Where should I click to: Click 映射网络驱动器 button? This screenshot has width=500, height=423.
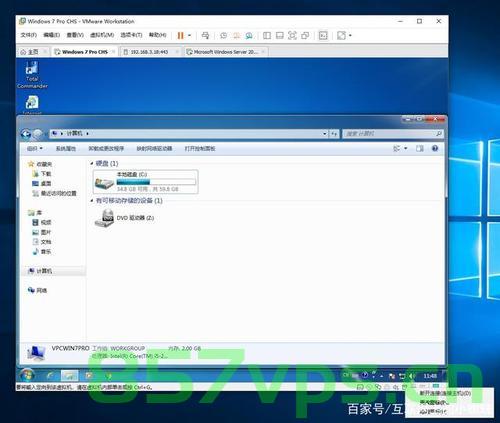[154, 149]
